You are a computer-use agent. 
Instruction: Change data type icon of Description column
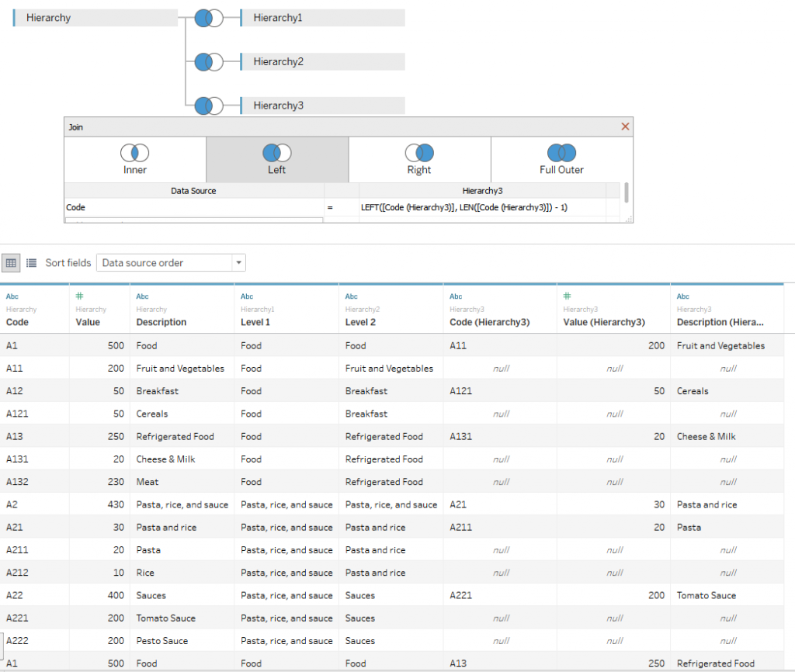[143, 296]
